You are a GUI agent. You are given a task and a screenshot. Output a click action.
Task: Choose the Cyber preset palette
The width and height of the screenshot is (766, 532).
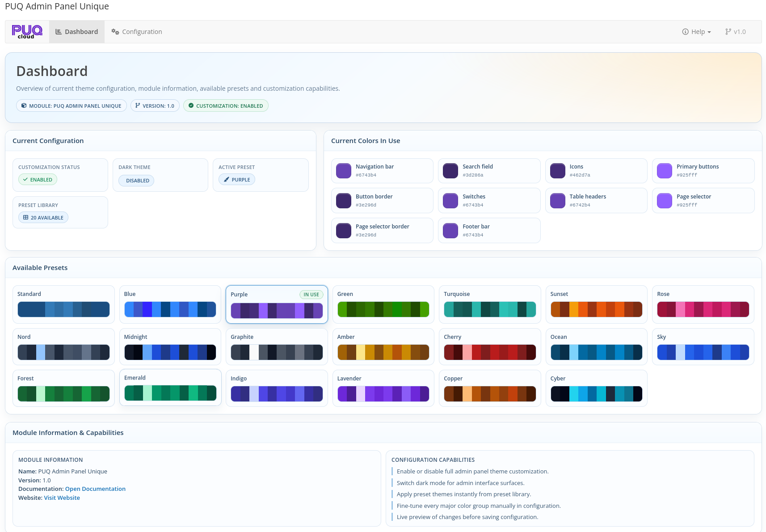pos(596,388)
